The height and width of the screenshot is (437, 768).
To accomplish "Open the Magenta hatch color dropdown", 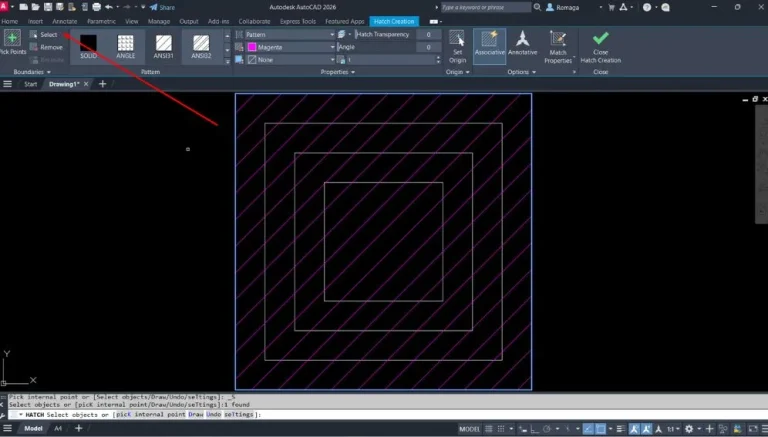I will point(289,47).
